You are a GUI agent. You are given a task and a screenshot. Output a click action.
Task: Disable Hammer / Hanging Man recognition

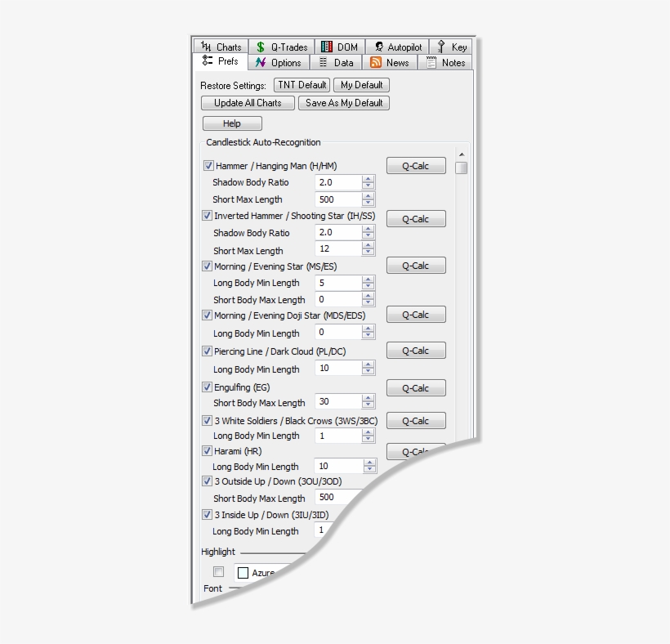tap(208, 165)
